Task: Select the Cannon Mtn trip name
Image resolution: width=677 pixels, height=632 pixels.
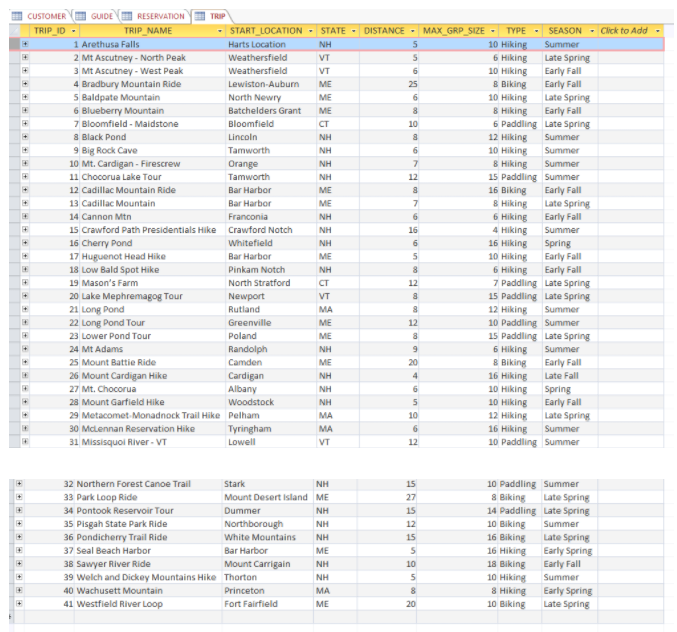Action: coord(152,216)
